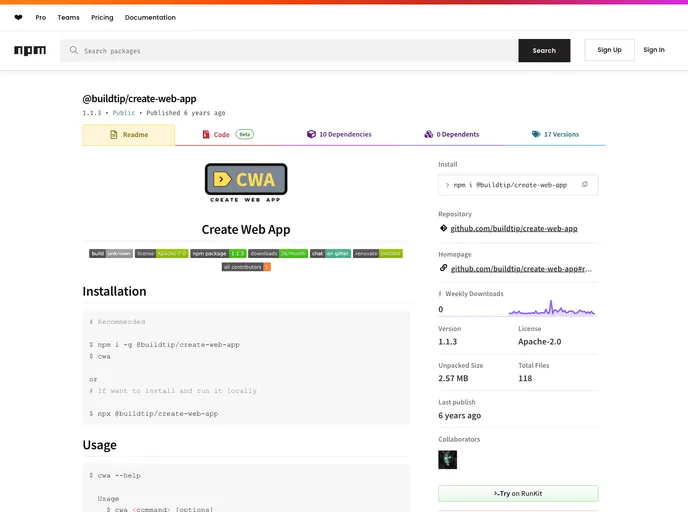Open the collaborator avatar
Screen dimensions: 688x512
coord(448,460)
